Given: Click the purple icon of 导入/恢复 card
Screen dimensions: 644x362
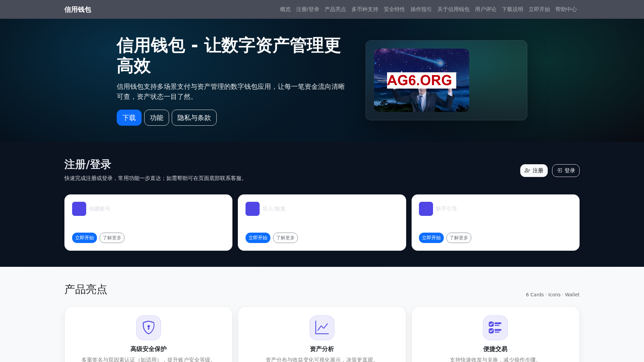Looking at the screenshot, I should [253, 209].
